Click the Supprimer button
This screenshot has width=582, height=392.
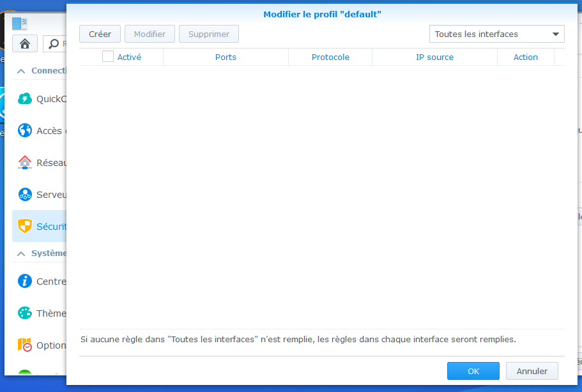[209, 34]
